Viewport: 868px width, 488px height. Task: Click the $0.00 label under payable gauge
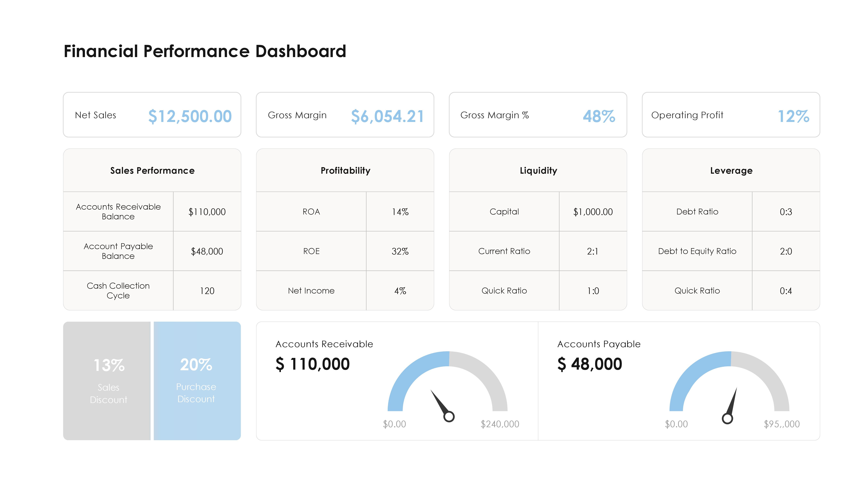tap(676, 424)
